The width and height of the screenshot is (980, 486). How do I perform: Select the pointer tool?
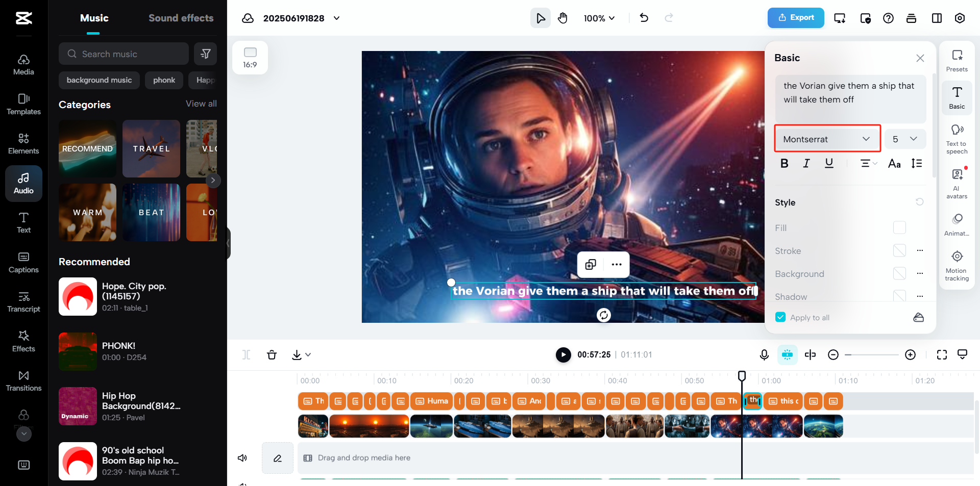[541, 18]
